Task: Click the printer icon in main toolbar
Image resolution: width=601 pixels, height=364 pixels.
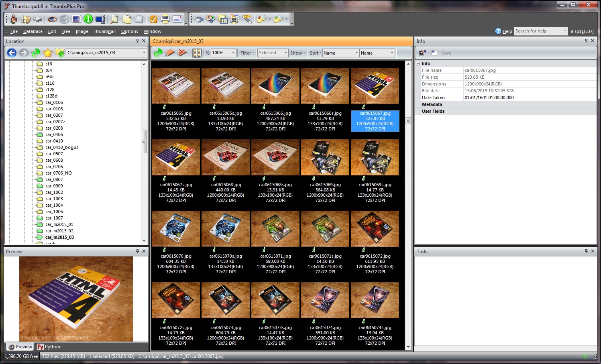Action: pyautogui.click(x=165, y=19)
